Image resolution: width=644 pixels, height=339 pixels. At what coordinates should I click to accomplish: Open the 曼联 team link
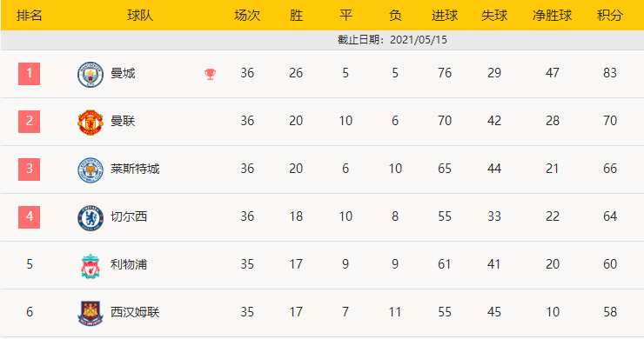click(123, 121)
